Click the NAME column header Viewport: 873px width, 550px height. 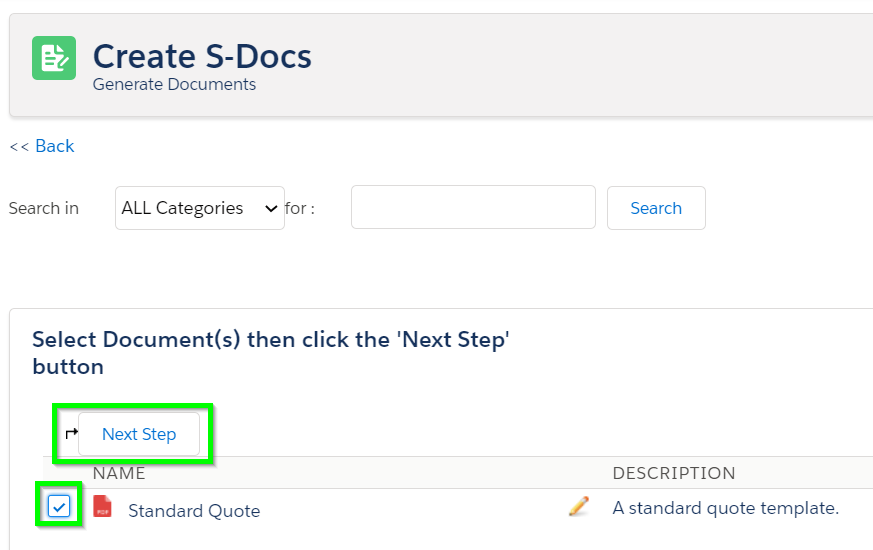[x=119, y=473]
